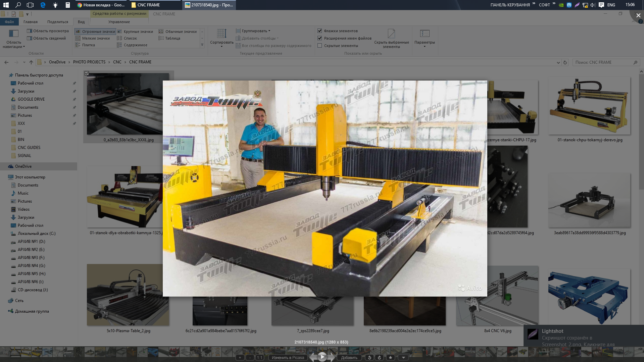The height and width of the screenshot is (362, 644).
Task: Open the Lightshot screenshot saved notification
Action: click(x=584, y=336)
